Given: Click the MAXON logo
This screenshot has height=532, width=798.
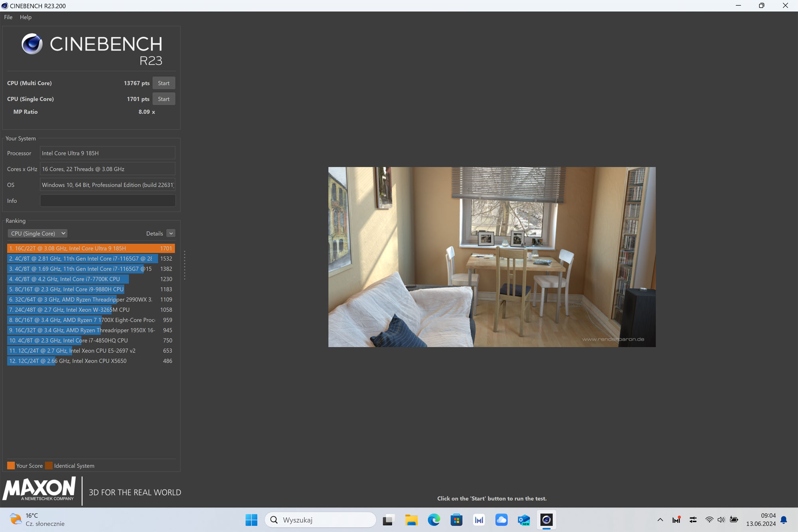Looking at the screenshot, I should pos(39,489).
